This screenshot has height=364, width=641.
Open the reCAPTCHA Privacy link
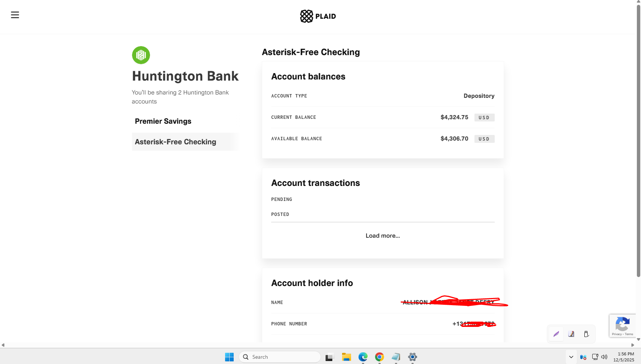click(x=617, y=334)
